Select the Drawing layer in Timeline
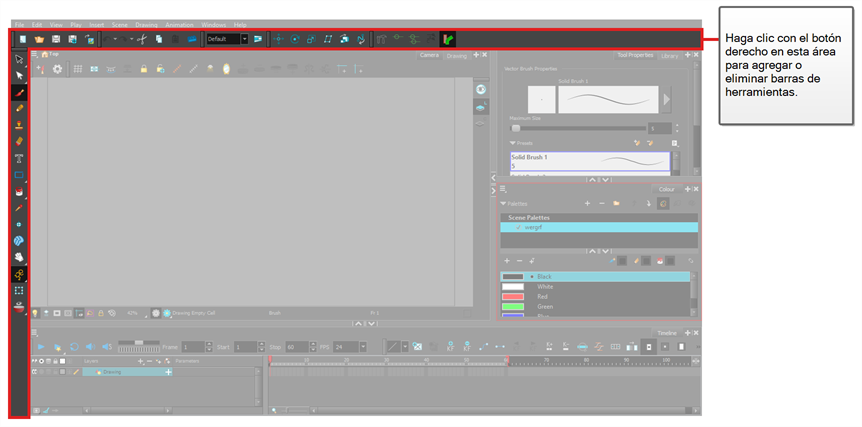Screen dimensions: 862x427 [x=127, y=372]
